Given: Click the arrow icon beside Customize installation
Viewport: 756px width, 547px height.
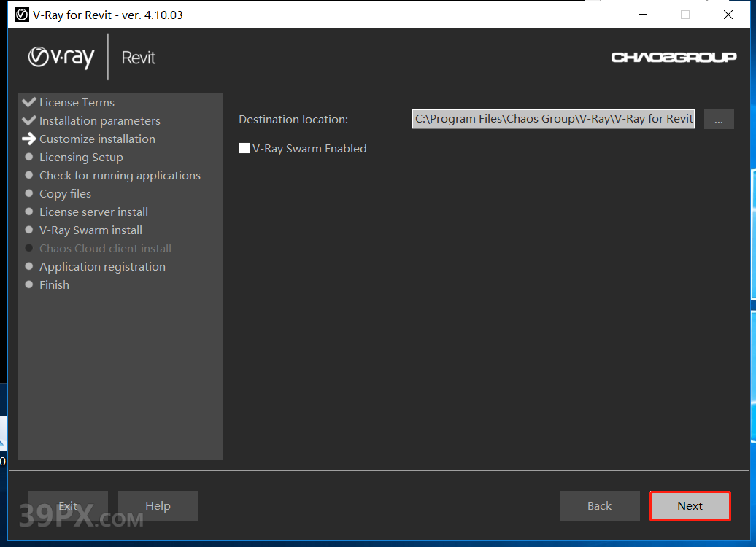Looking at the screenshot, I should point(29,139).
